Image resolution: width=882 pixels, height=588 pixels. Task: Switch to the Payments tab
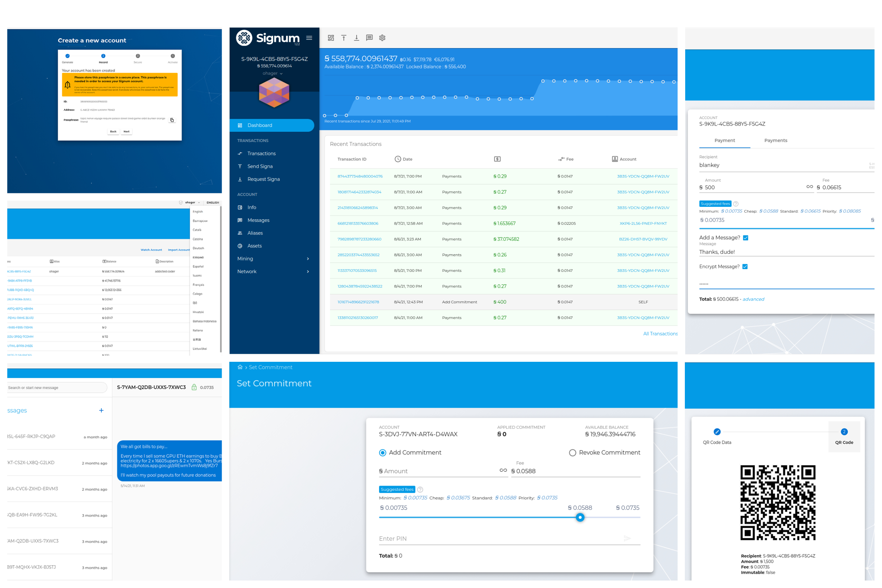775,140
